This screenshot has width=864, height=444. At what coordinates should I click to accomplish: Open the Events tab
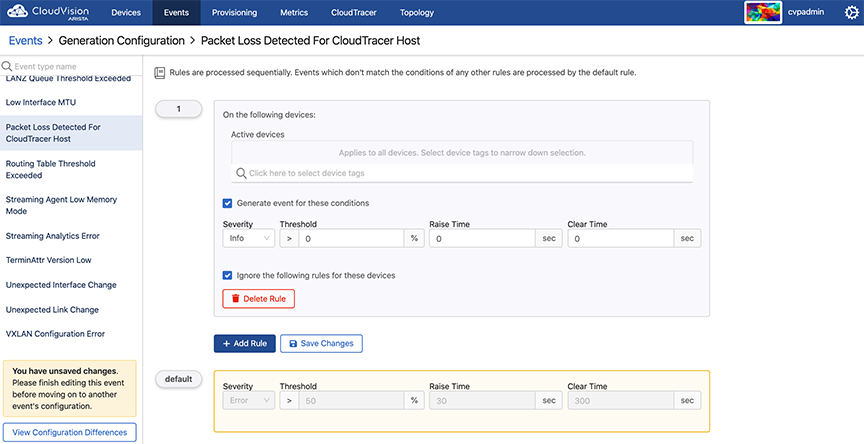176,12
